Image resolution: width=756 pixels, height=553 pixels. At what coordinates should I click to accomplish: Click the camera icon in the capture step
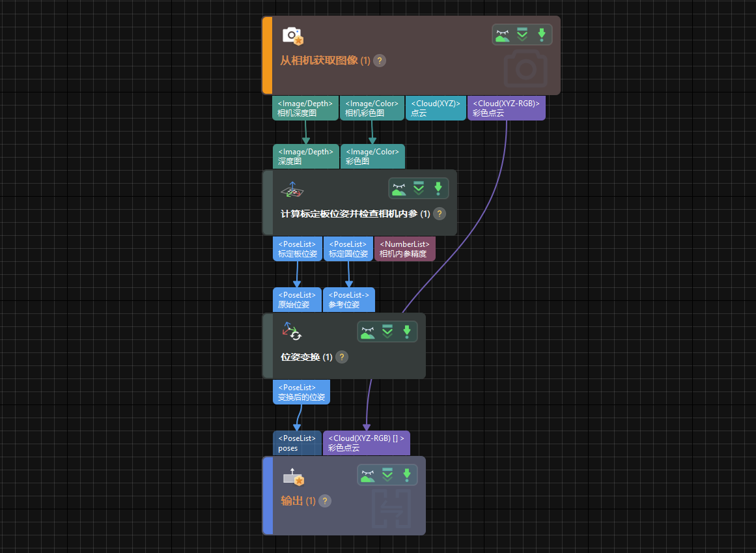[x=292, y=36]
